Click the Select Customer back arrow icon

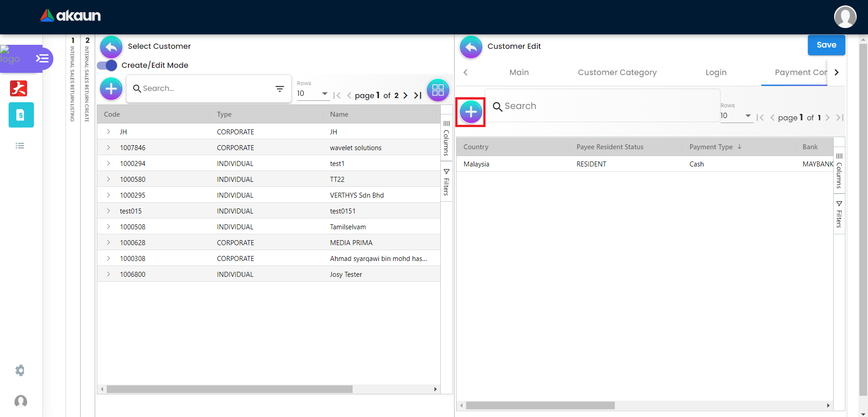point(111,47)
